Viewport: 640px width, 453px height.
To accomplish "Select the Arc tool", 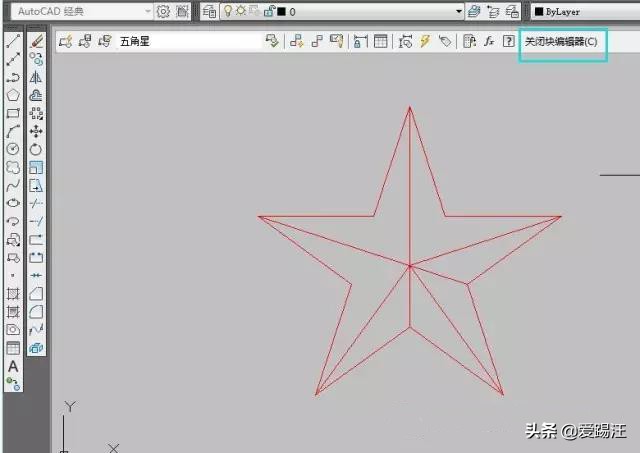I will 13,131.
